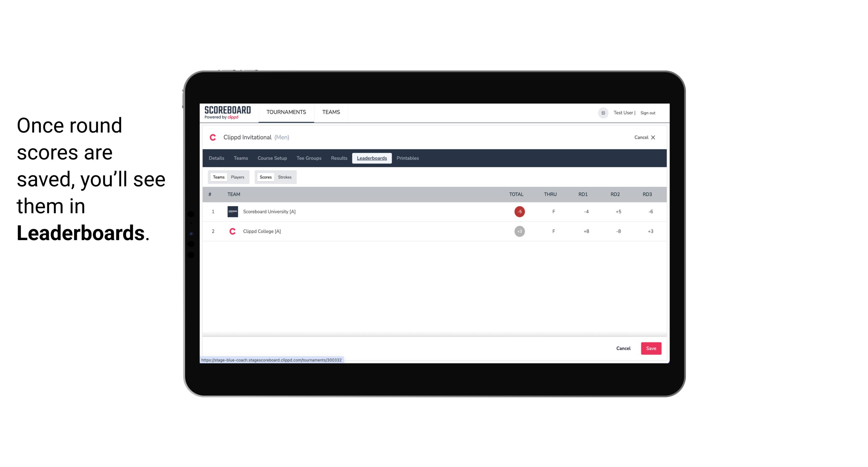Click the Save button
868x467 pixels.
pos(650,348)
